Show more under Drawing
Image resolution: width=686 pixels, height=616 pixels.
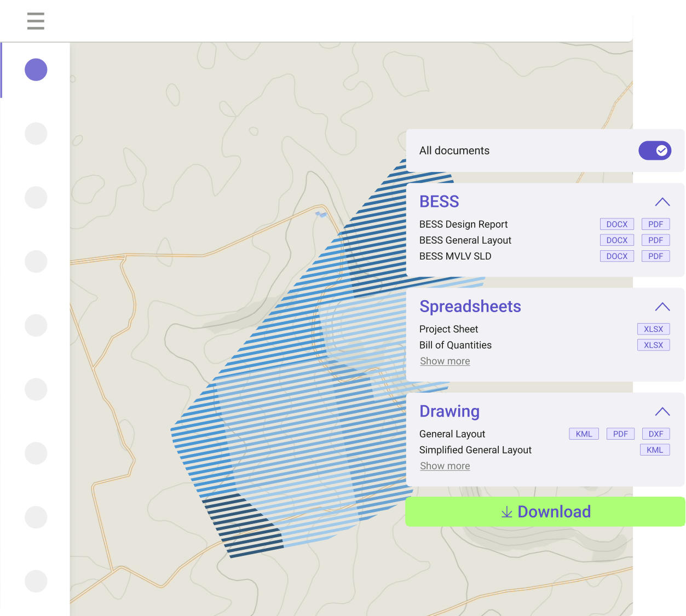(445, 466)
